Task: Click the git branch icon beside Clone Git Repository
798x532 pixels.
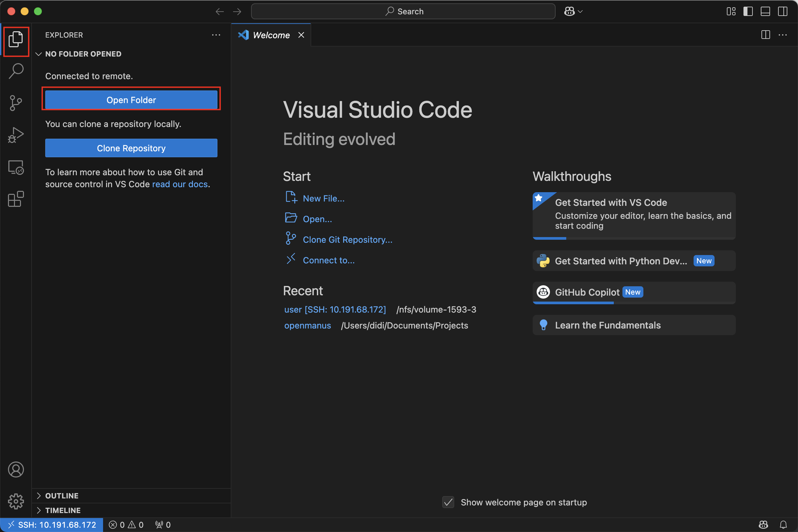Action: [x=291, y=238]
